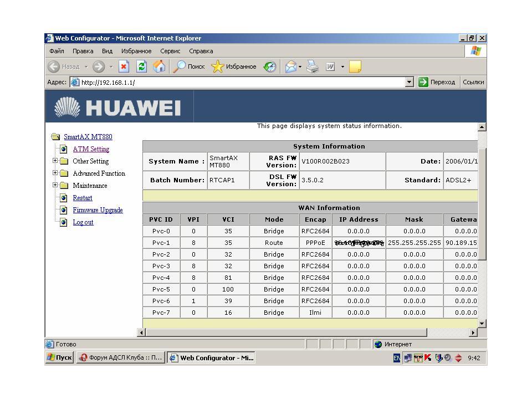The image size is (532, 399).
Task: Click the Forward arrow toolbar icon
Action: [x=99, y=66]
